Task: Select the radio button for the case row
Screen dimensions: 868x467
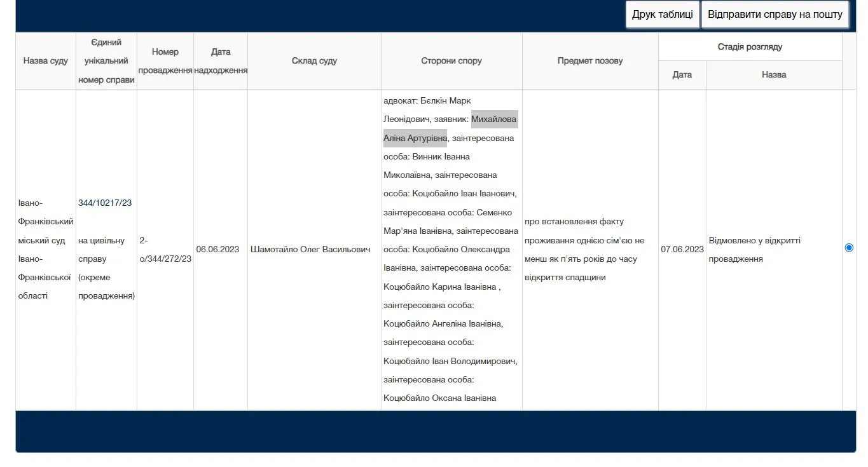Action: 848,248
